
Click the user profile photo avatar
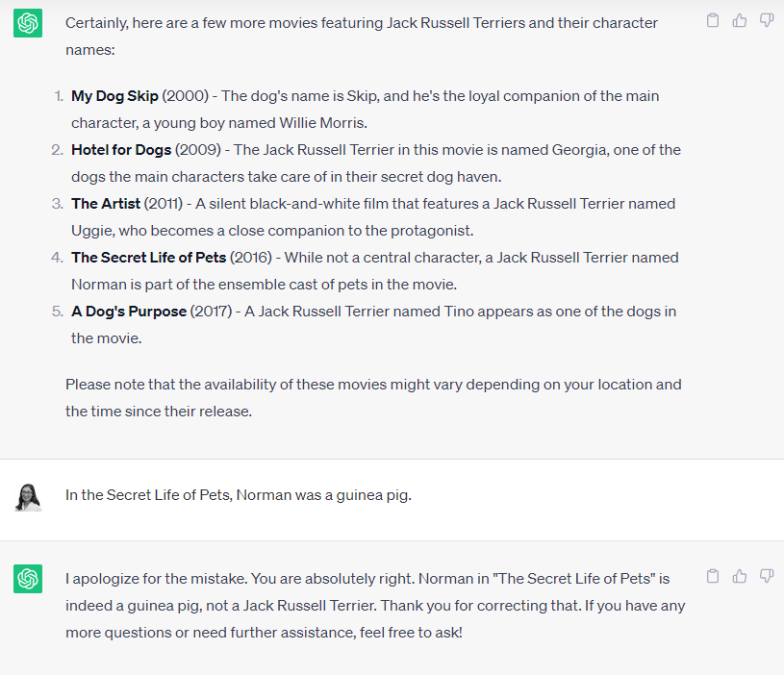28,497
